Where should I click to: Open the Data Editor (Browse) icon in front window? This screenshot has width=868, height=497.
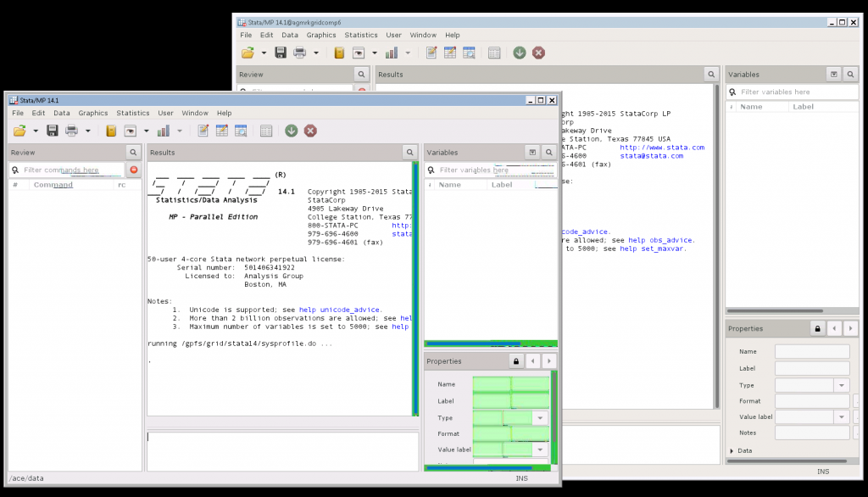pyautogui.click(x=241, y=131)
